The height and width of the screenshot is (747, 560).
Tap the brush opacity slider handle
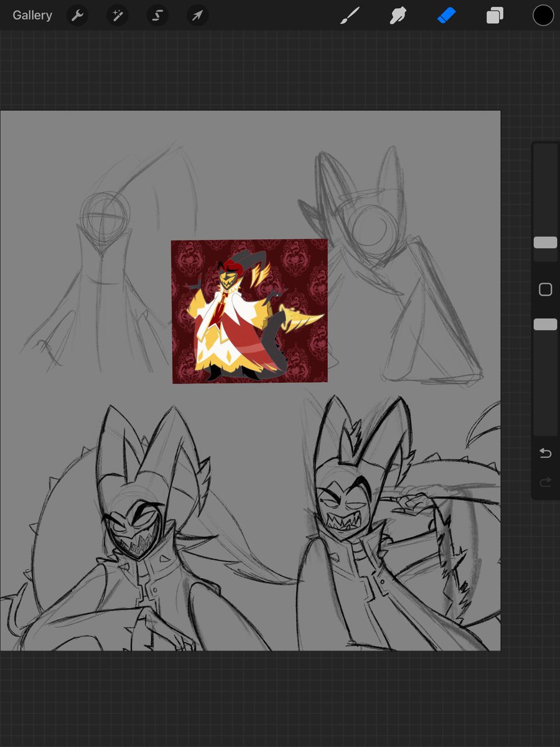546,324
